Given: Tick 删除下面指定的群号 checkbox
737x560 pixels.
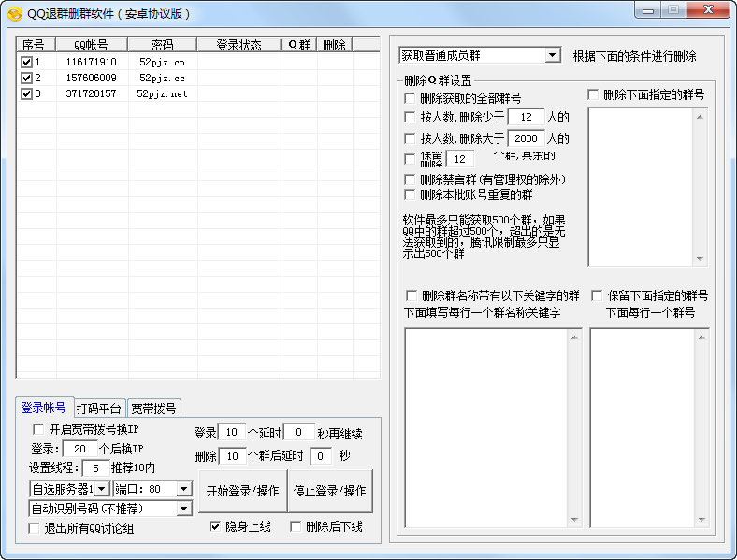Looking at the screenshot, I should coord(593,95).
